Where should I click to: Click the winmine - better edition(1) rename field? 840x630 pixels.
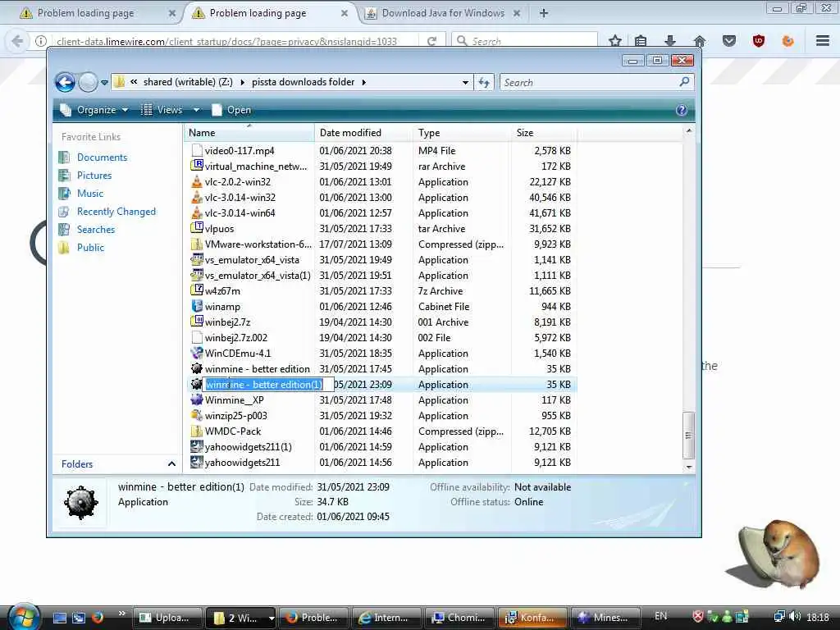(x=268, y=385)
